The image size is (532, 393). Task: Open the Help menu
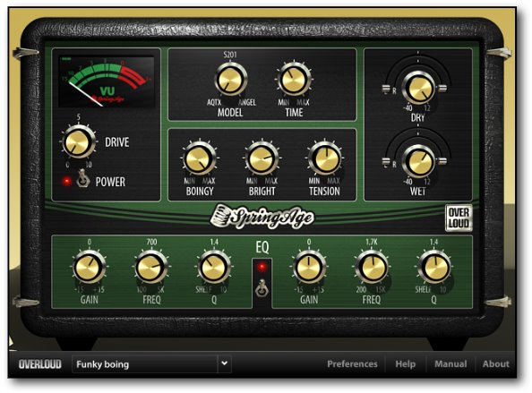(x=405, y=363)
